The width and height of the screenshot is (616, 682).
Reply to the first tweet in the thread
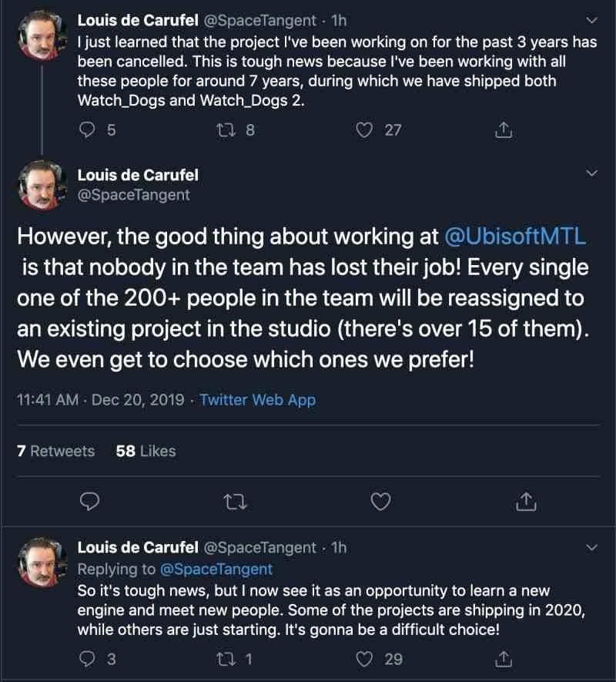pos(85,129)
